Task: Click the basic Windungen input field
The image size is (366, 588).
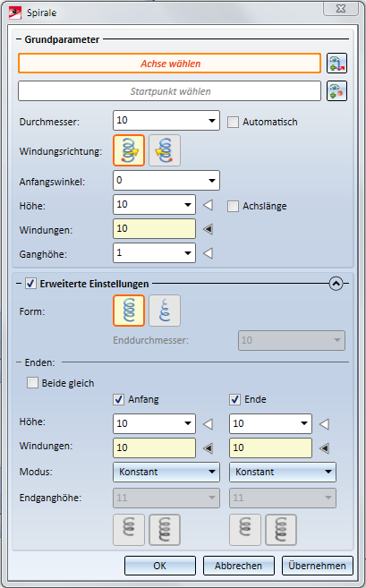Action: (154, 229)
